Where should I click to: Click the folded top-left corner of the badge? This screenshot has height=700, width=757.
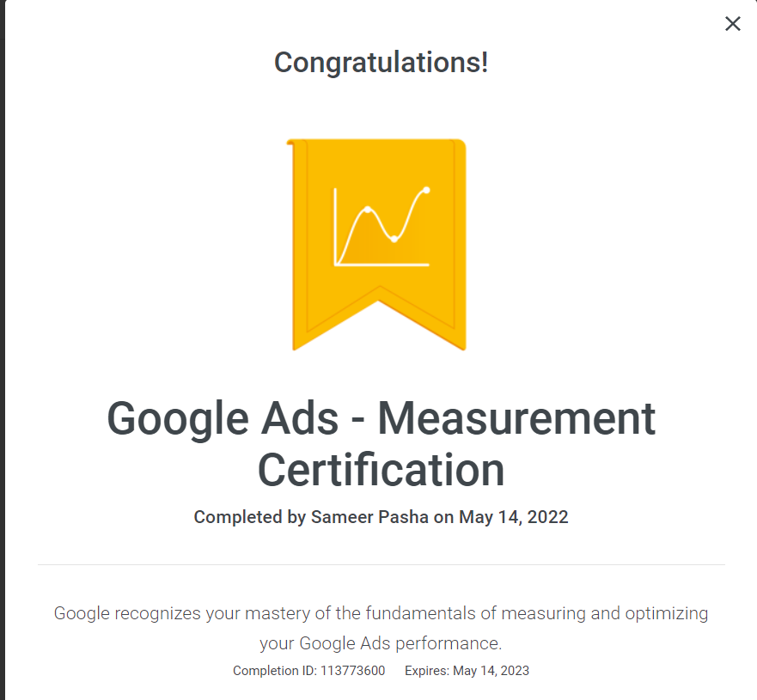(x=290, y=144)
